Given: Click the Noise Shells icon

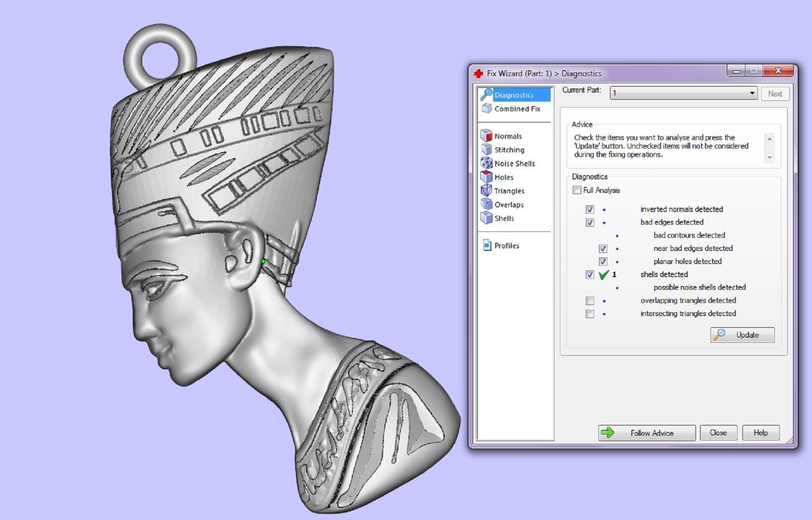Looking at the screenshot, I should pos(487,163).
